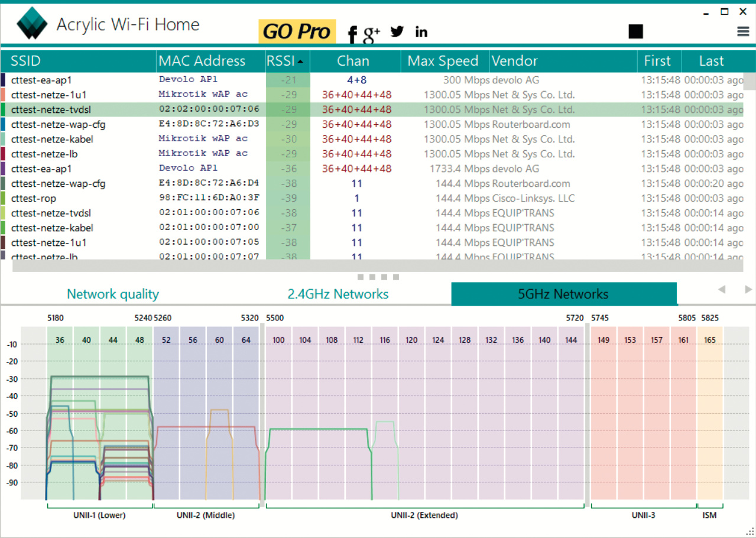
Task: Click the black stop scan square
Action: tap(635, 31)
